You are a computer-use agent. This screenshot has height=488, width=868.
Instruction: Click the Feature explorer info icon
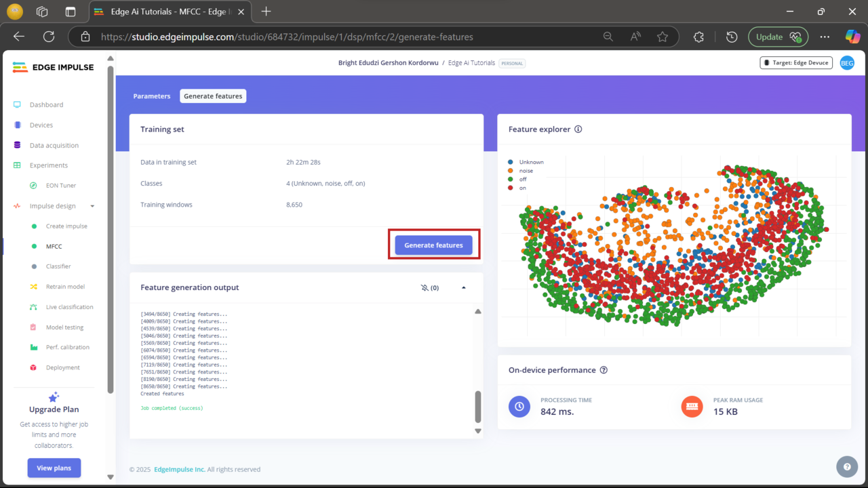pyautogui.click(x=578, y=129)
